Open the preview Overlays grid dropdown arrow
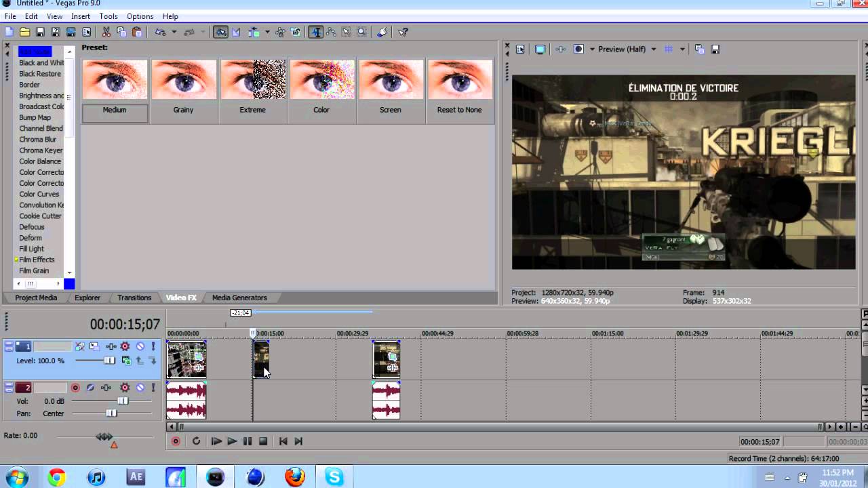The image size is (868, 488). tap(682, 49)
